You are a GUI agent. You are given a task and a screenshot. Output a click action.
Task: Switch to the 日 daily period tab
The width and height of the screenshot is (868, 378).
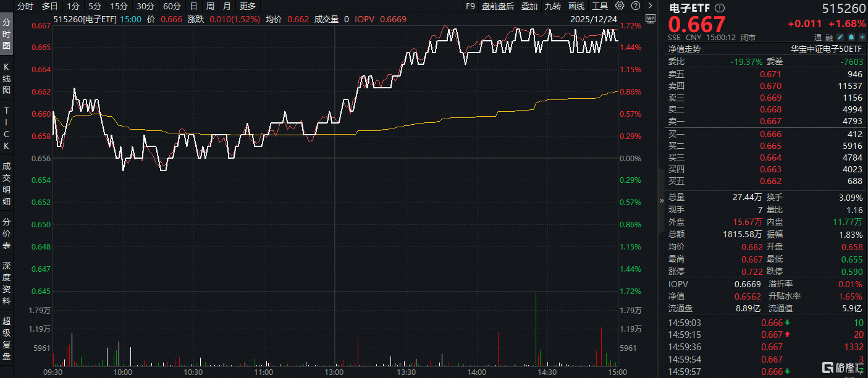tap(193, 6)
